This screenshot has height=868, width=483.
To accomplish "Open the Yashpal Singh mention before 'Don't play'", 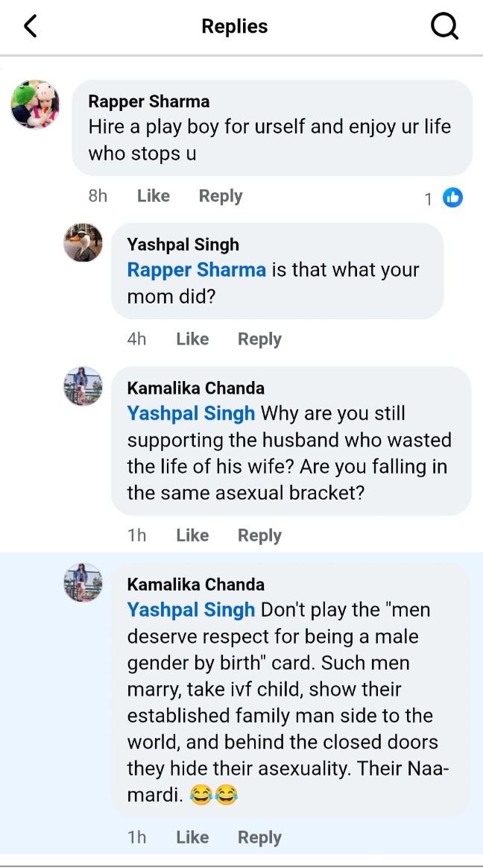I will pos(191,610).
